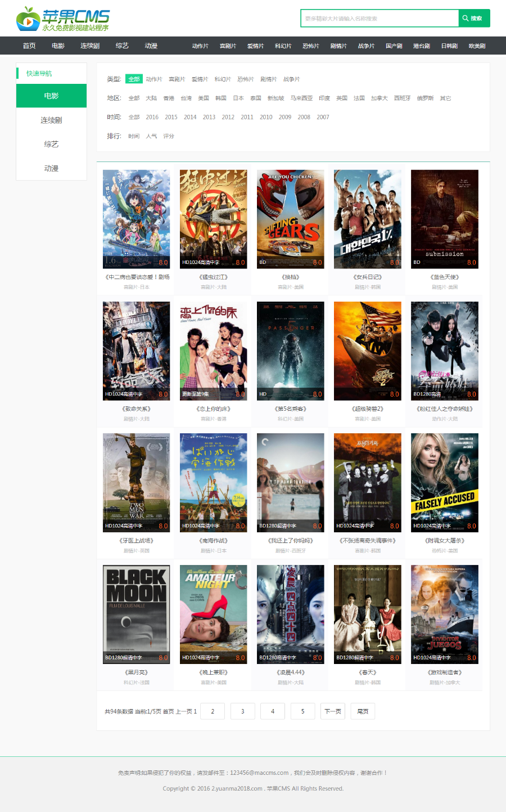
Task: Filter 类型 by 恐怖片 in filter panel
Action: pos(246,79)
